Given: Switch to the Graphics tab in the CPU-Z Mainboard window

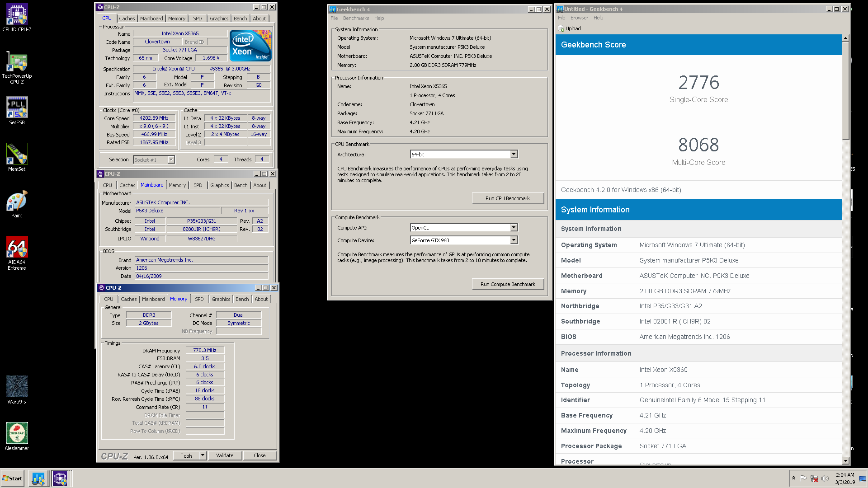Looking at the screenshot, I should 219,185.
